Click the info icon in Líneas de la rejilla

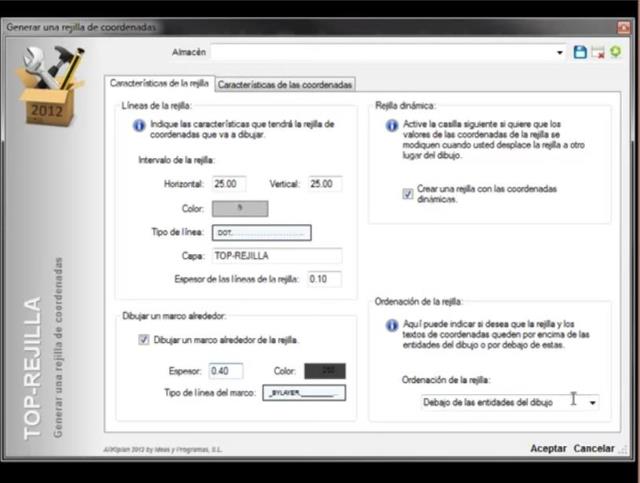(x=139, y=125)
